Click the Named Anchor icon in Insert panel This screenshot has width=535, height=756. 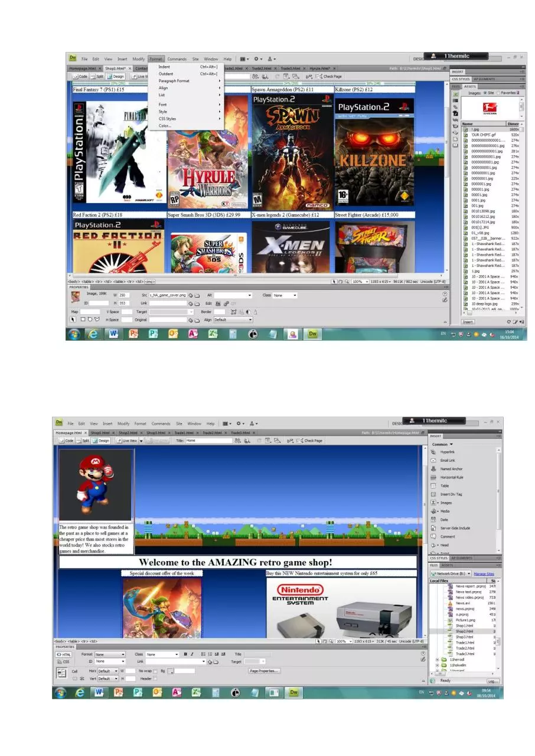[x=434, y=469]
